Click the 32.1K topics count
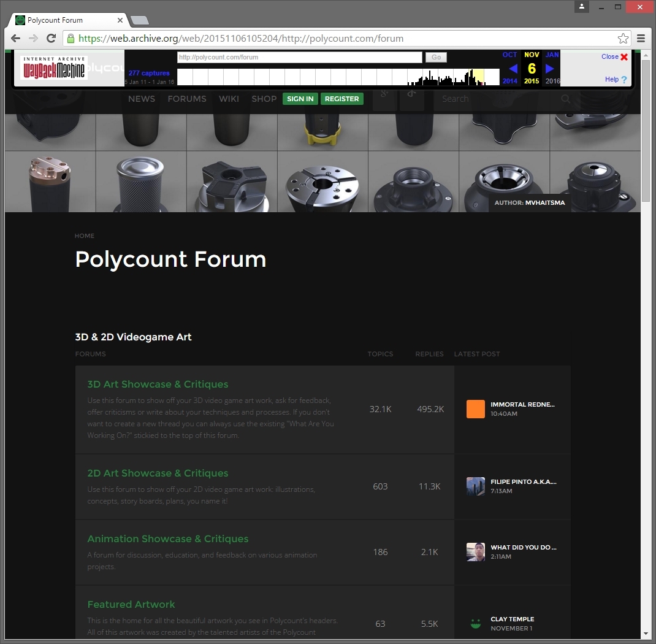Screen dimensions: 656x644 [380, 409]
